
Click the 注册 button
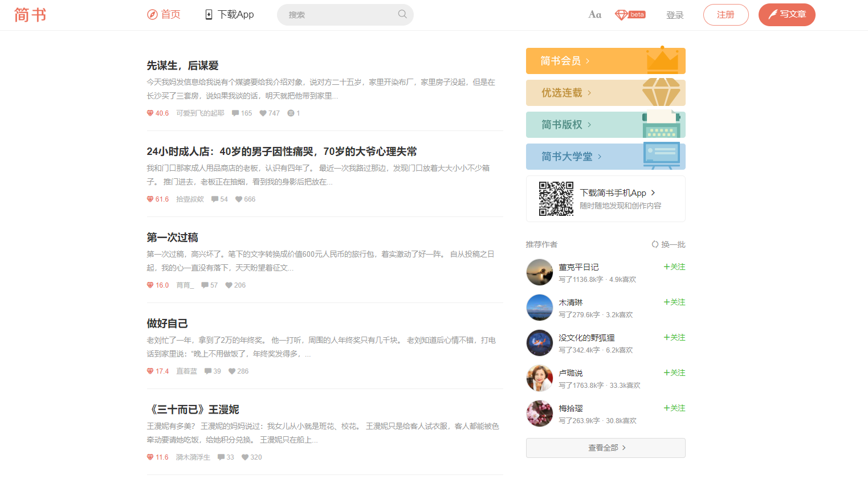coord(726,15)
